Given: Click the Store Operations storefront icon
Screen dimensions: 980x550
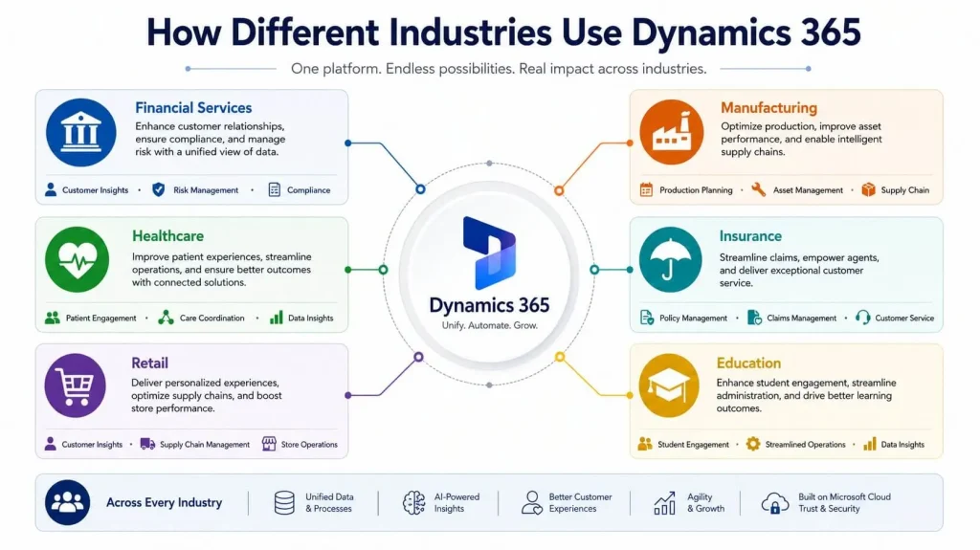Looking at the screenshot, I should [x=269, y=444].
